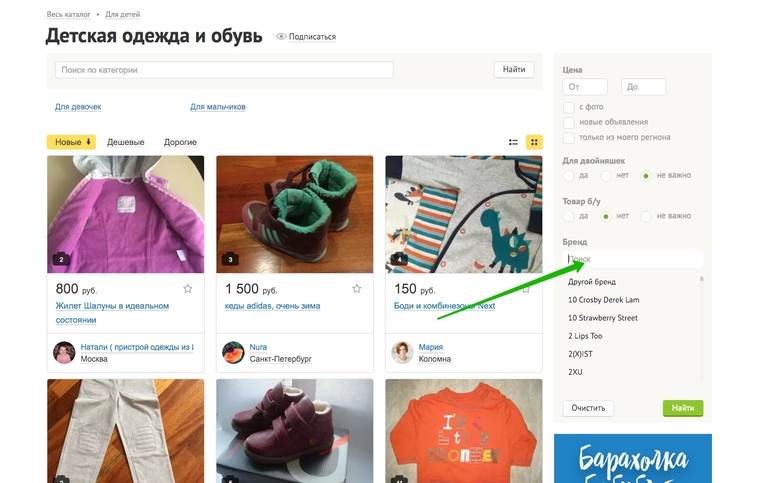770x483 pixels.
Task: Select 'Другой бренд' in the brand list
Action: pyautogui.click(x=592, y=282)
